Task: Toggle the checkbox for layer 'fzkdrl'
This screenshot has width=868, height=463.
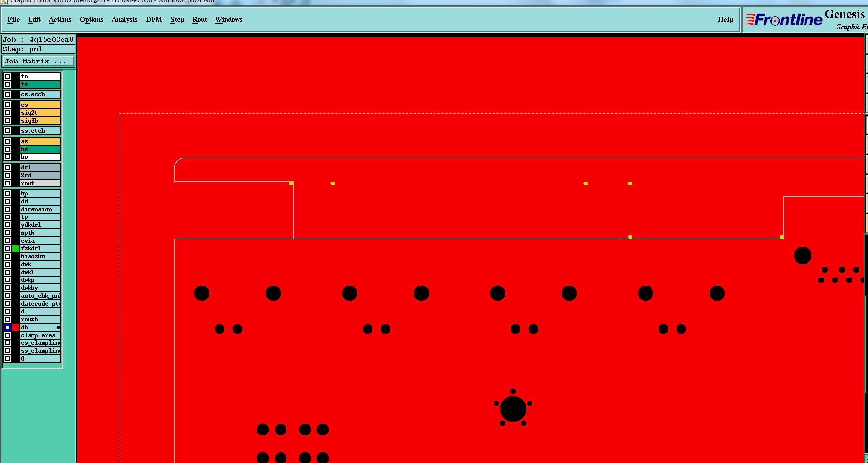Action: 8,248
